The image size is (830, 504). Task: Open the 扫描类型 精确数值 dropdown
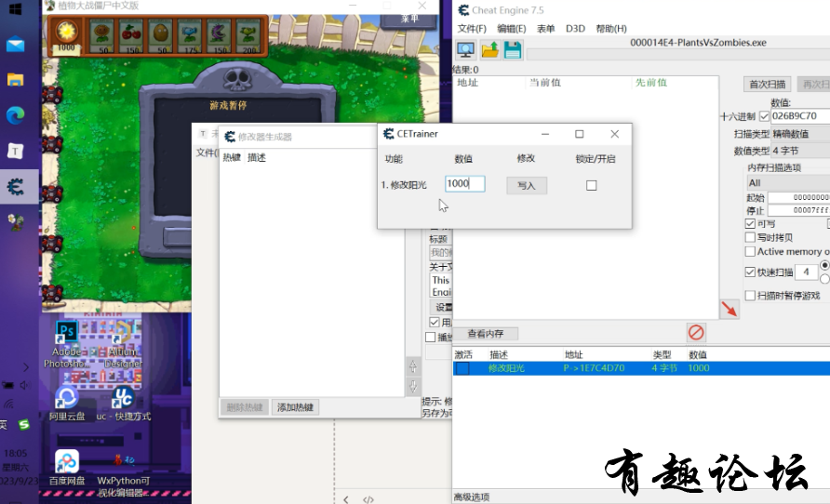pos(800,134)
